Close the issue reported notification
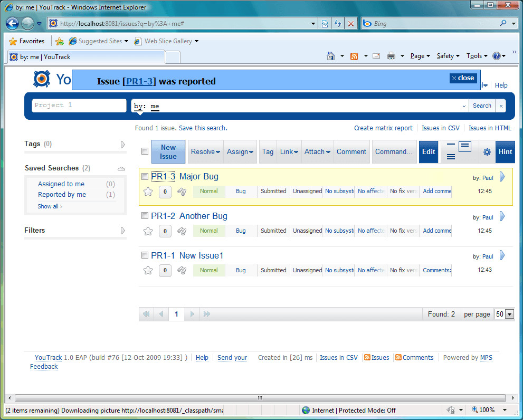Image resolution: width=523 pixels, height=420 pixels. (x=463, y=78)
